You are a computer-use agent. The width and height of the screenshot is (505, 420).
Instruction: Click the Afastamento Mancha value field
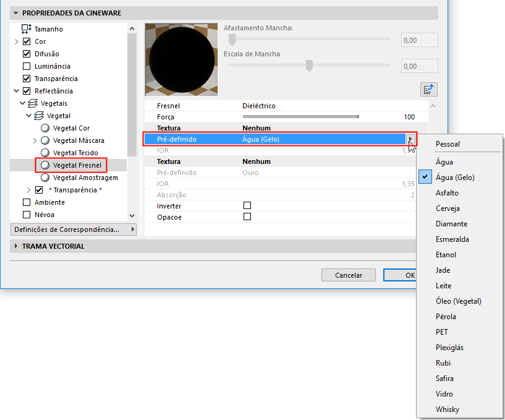tap(419, 40)
